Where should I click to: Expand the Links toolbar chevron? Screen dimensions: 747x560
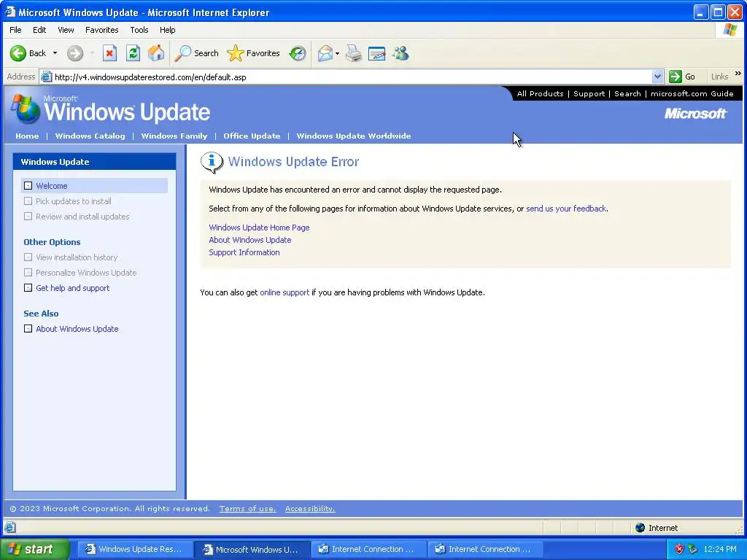point(738,74)
